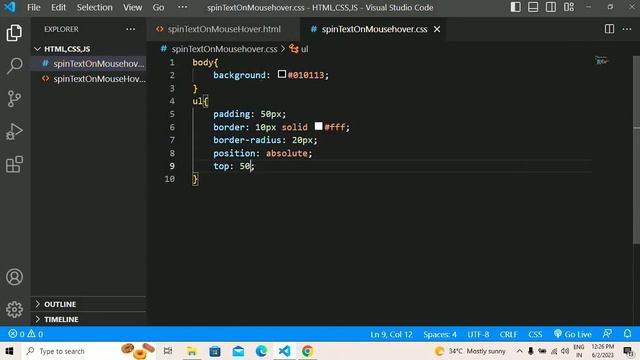
Task: Toggle the primary side bar layout icon
Action: (x=515, y=7)
